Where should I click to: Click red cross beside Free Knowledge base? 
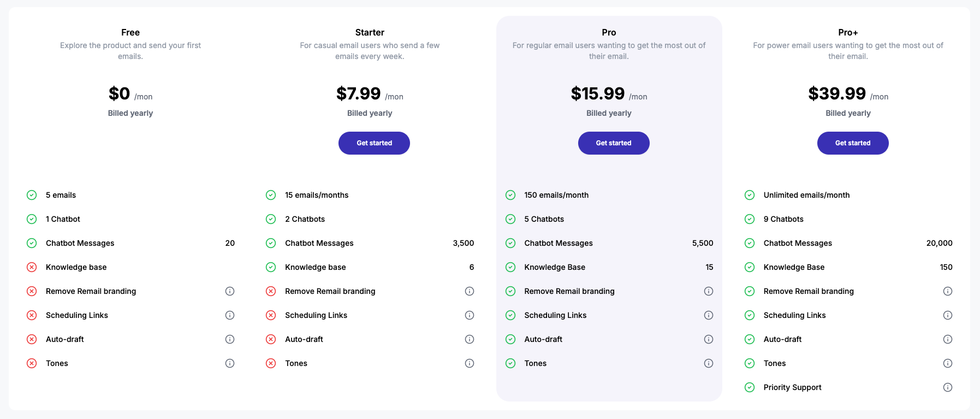tap(32, 267)
